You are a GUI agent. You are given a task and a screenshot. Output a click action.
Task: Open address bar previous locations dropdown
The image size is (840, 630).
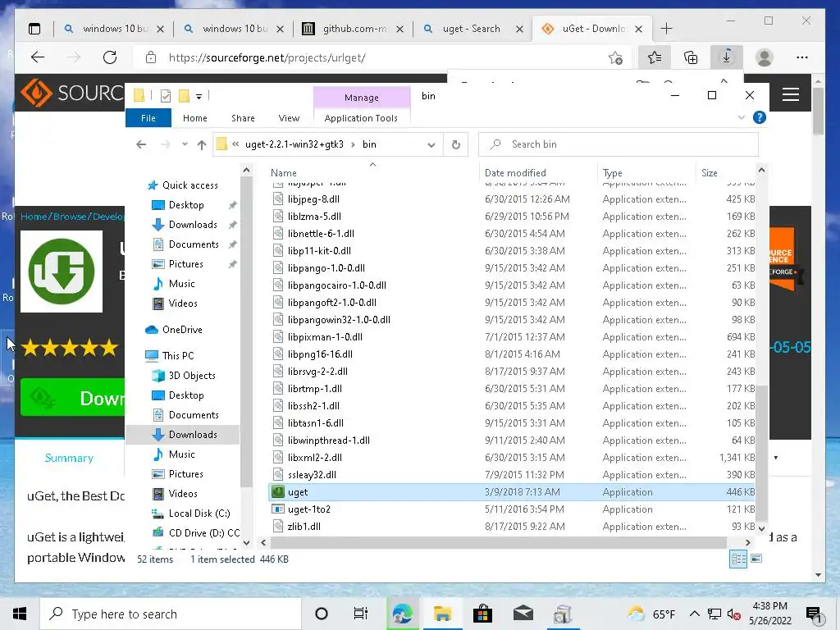click(x=431, y=144)
